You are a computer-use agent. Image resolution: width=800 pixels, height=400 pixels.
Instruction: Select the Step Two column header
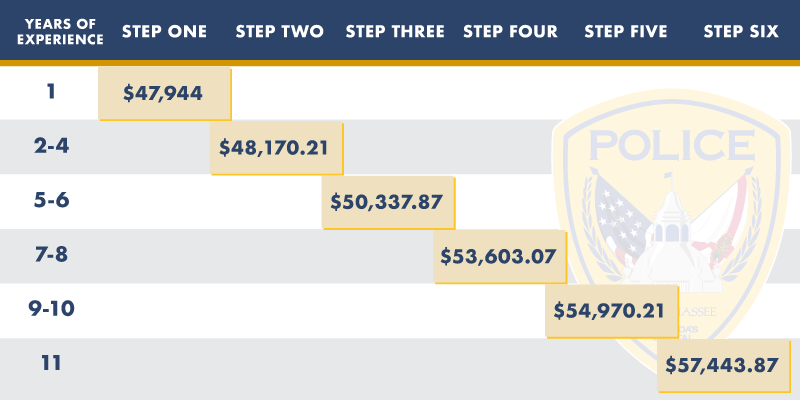[x=280, y=32]
